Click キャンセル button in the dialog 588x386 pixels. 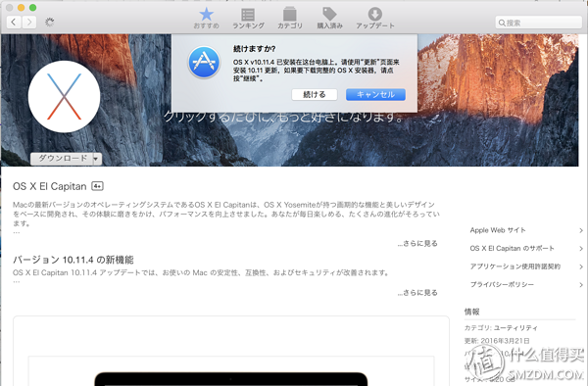click(x=375, y=94)
